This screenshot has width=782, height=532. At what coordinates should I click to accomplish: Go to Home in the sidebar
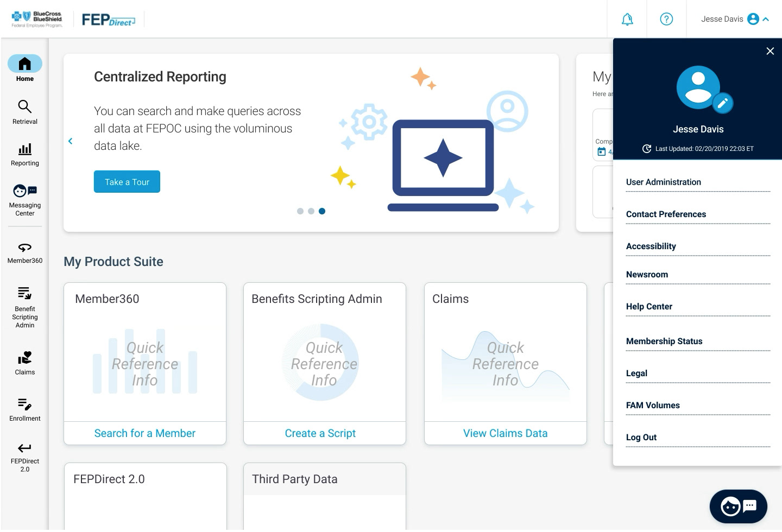[x=25, y=69]
